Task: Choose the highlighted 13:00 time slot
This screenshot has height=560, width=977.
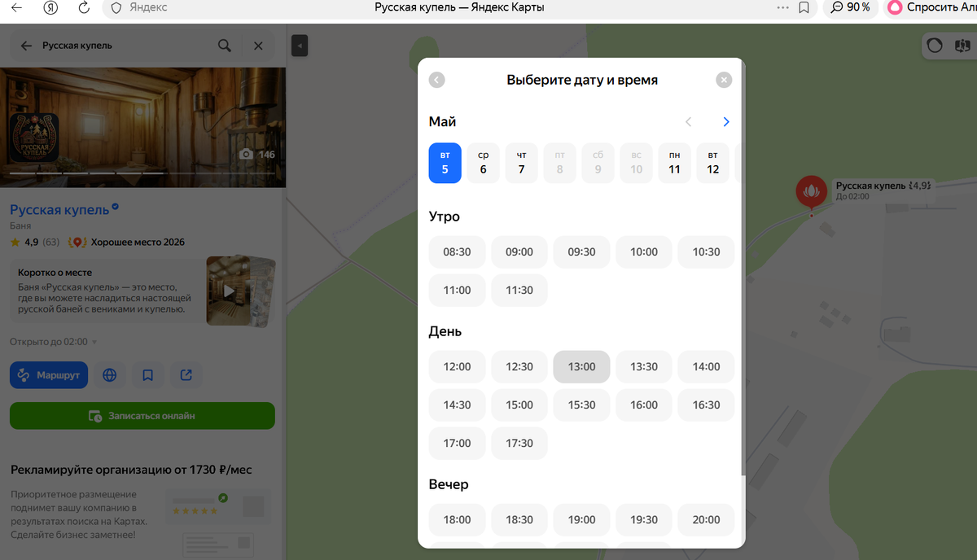Action: pyautogui.click(x=581, y=366)
